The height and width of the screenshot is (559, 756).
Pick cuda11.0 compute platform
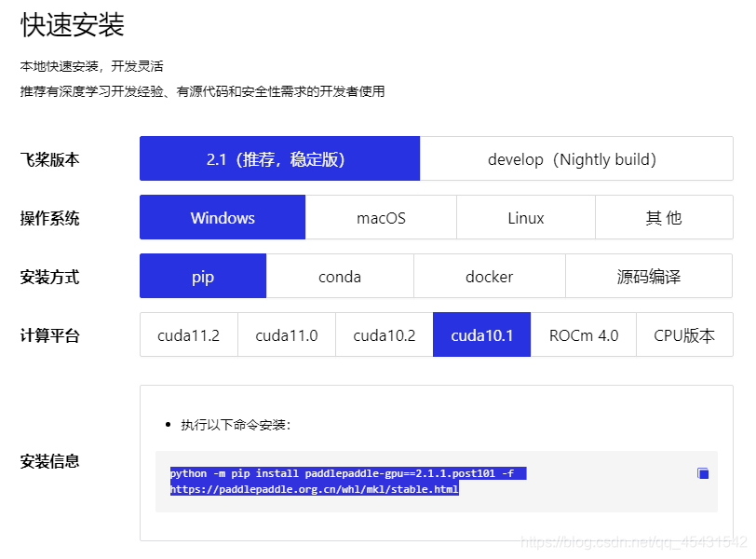287,334
